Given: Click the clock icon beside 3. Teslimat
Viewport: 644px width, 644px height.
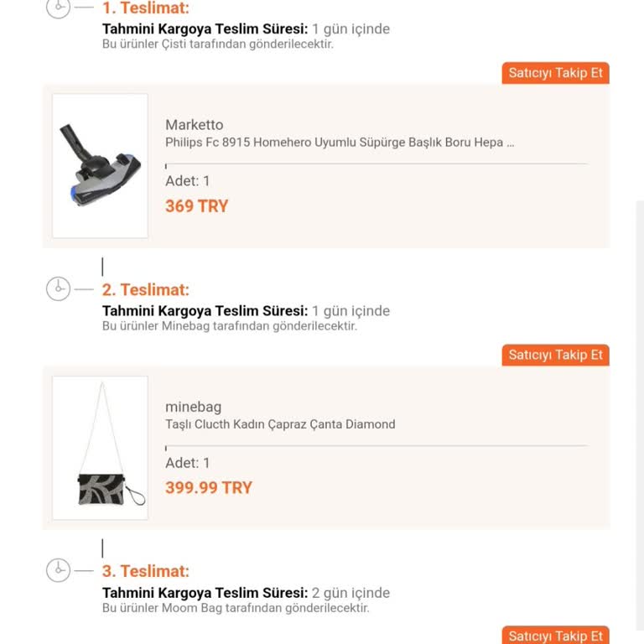Looking at the screenshot, I should click(x=57, y=571).
